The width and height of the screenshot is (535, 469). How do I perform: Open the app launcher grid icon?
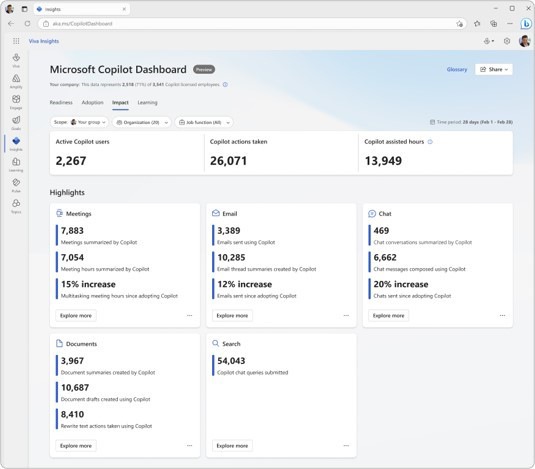[x=16, y=41]
